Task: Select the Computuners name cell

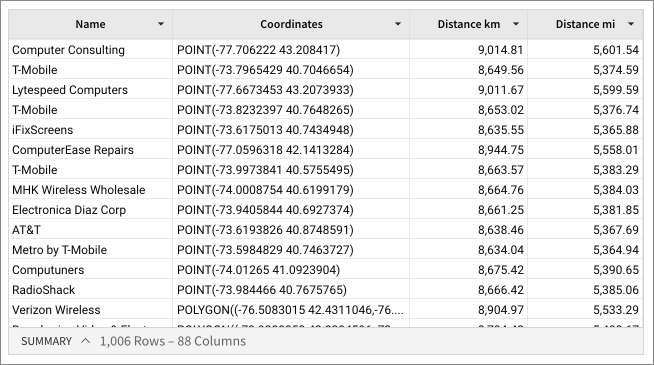Action: pyautogui.click(x=91, y=270)
